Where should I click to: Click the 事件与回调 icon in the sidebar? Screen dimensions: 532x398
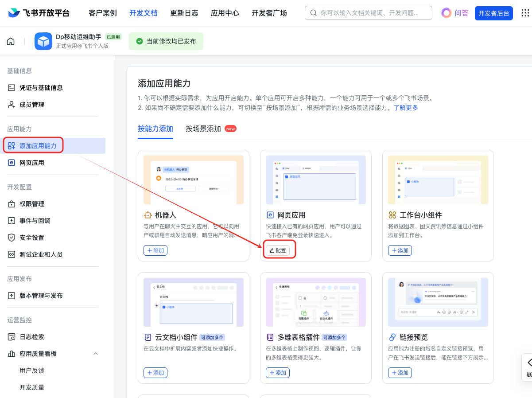click(12, 221)
